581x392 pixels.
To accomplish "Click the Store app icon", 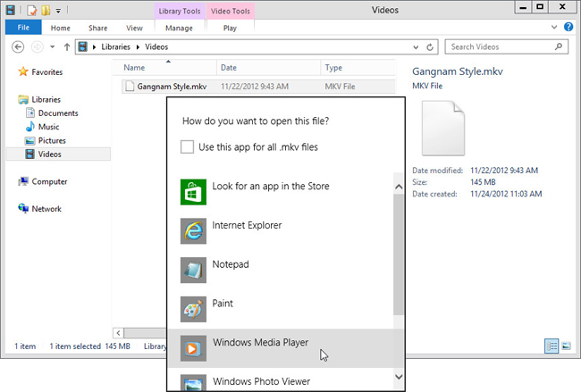I will [193, 192].
